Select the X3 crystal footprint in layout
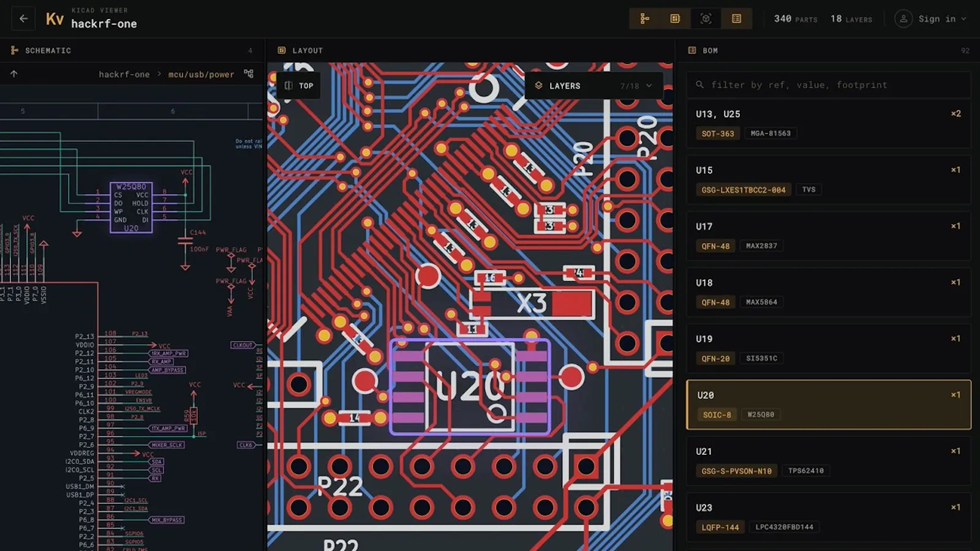This screenshot has height=551, width=980. [532, 304]
